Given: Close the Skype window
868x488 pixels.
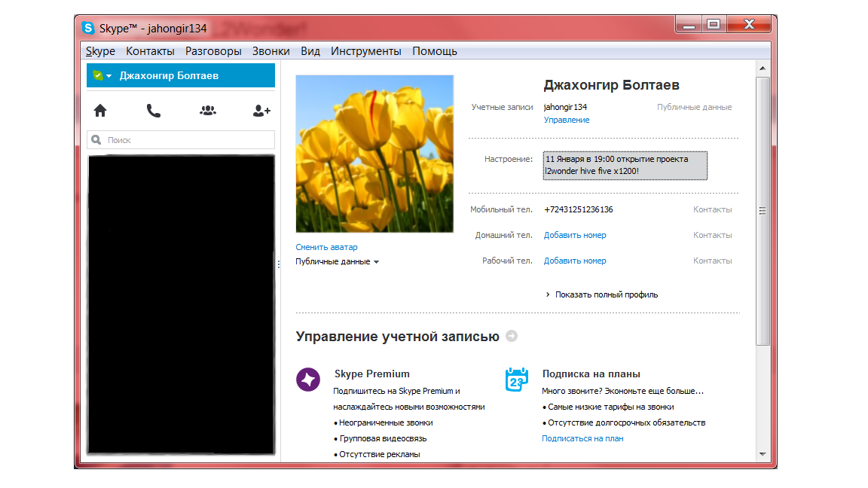Looking at the screenshot, I should [x=749, y=25].
